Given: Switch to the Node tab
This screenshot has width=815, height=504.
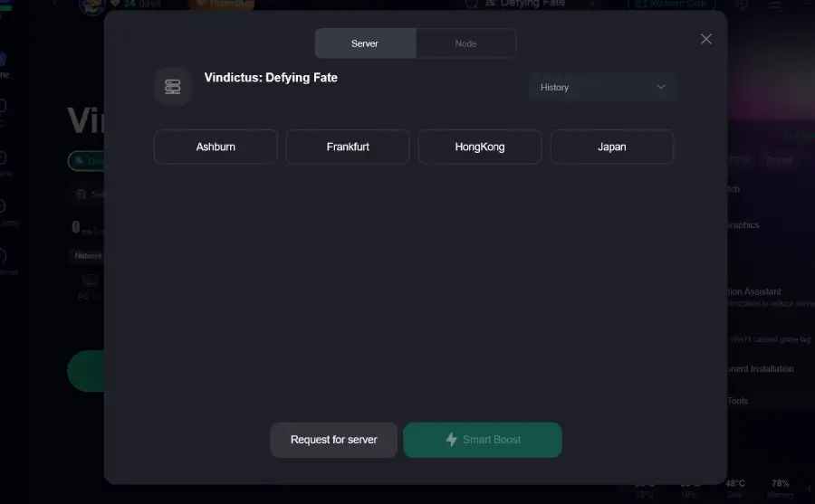Looking at the screenshot, I should [465, 43].
